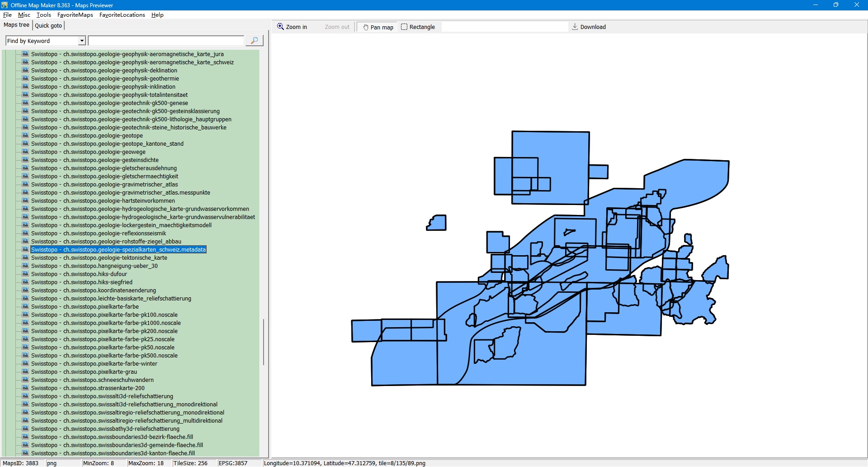Open the Find by Keyword dropdown
The image size is (868, 467).
82,41
